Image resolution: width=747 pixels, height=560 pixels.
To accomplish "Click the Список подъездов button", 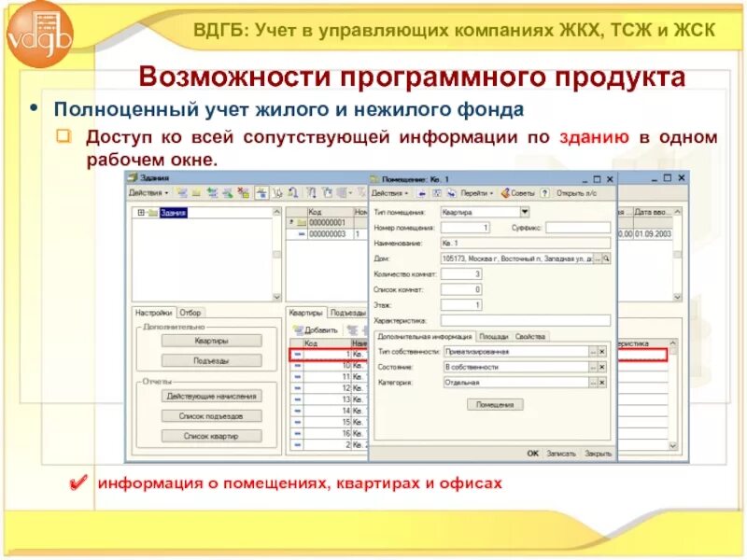I will tap(212, 416).
